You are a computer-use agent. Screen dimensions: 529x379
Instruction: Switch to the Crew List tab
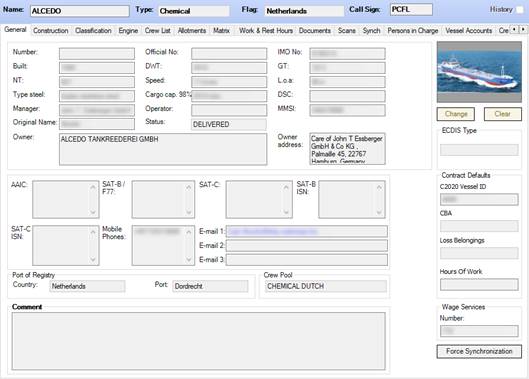(158, 31)
